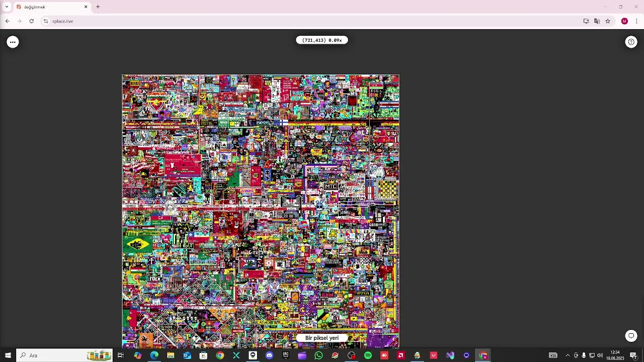Open Microsoft Edge from taskbar
The height and width of the screenshot is (362, 644).
click(154, 355)
